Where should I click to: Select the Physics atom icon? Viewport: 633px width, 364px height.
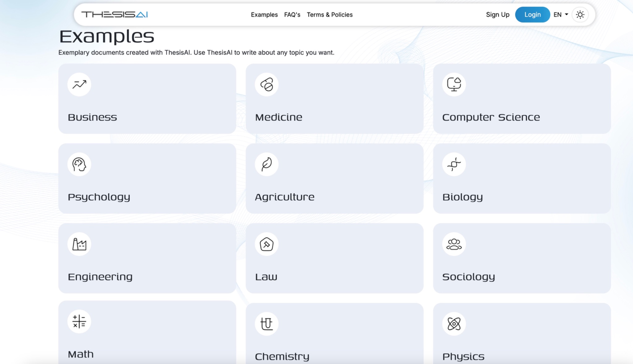(454, 324)
